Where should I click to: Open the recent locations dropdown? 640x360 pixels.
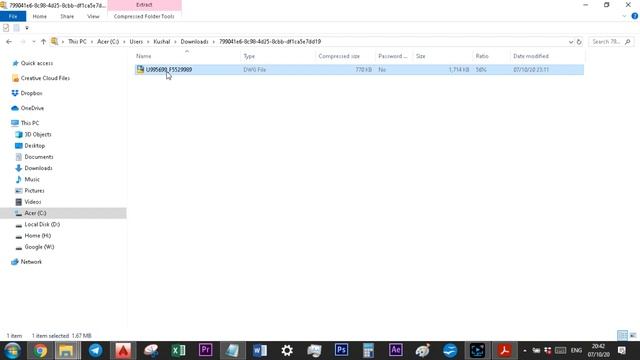click(x=33, y=42)
